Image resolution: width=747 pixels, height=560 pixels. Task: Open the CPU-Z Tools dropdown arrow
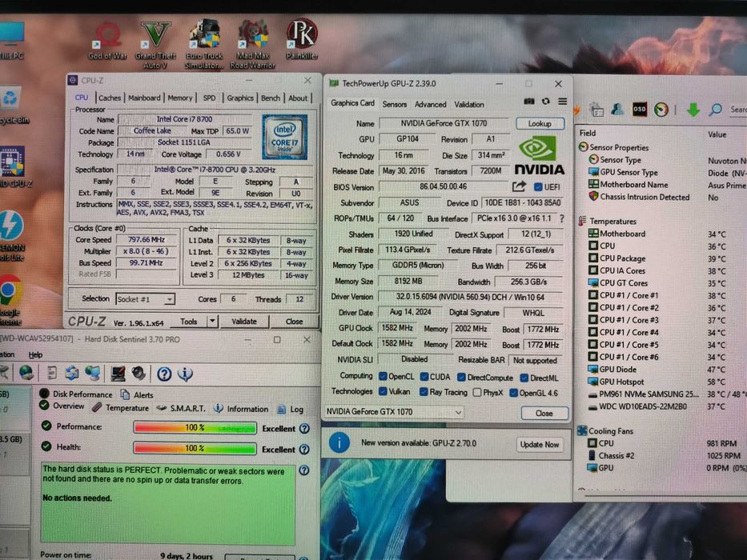click(212, 321)
